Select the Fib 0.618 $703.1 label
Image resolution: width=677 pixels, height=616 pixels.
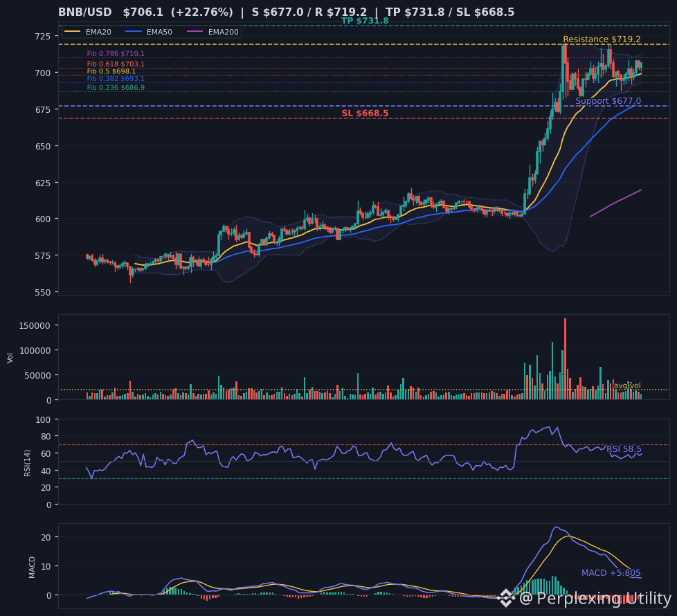[116, 64]
